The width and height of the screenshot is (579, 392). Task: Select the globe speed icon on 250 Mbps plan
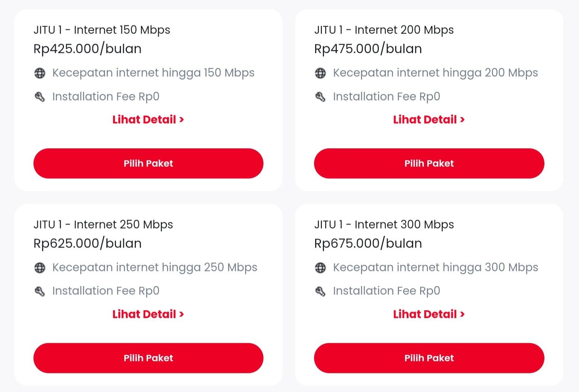(x=41, y=267)
